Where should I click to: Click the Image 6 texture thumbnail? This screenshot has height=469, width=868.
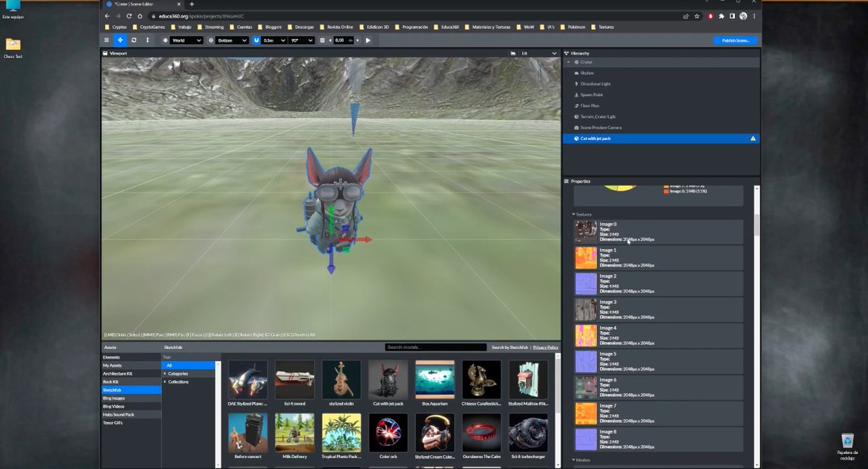coord(586,387)
